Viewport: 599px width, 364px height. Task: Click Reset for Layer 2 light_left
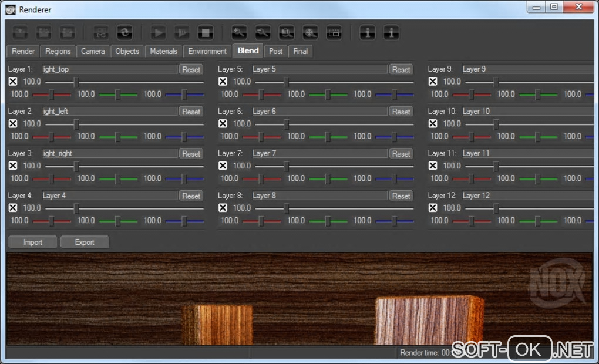coord(191,112)
